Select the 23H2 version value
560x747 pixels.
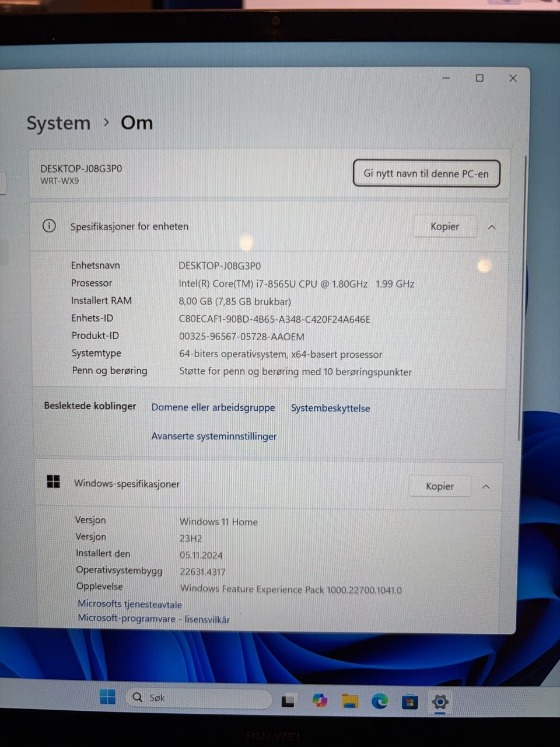click(191, 538)
